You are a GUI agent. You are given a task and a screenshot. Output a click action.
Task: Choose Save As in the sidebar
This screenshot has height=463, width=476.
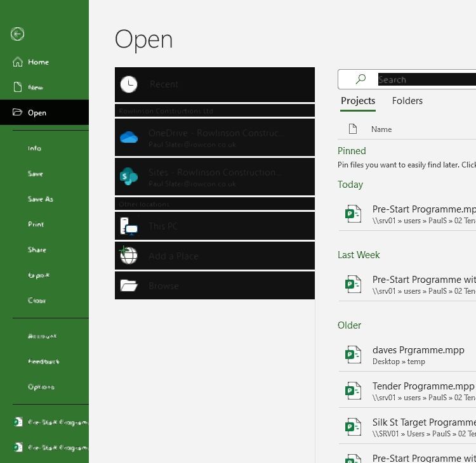click(44, 199)
